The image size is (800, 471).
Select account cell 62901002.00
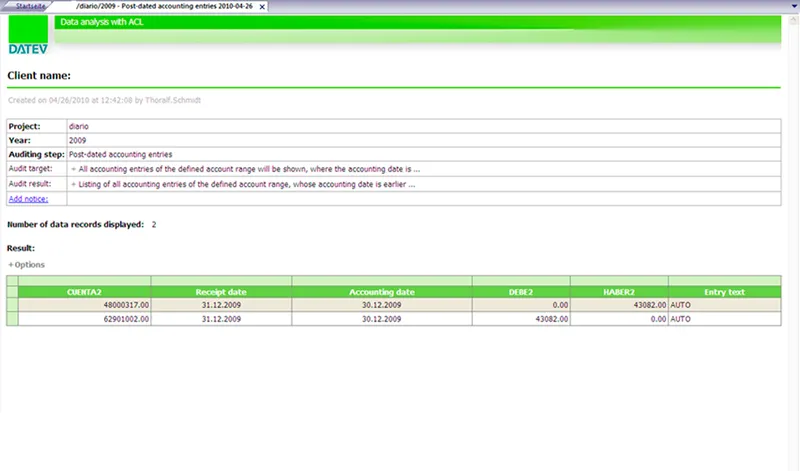[x=84, y=319]
